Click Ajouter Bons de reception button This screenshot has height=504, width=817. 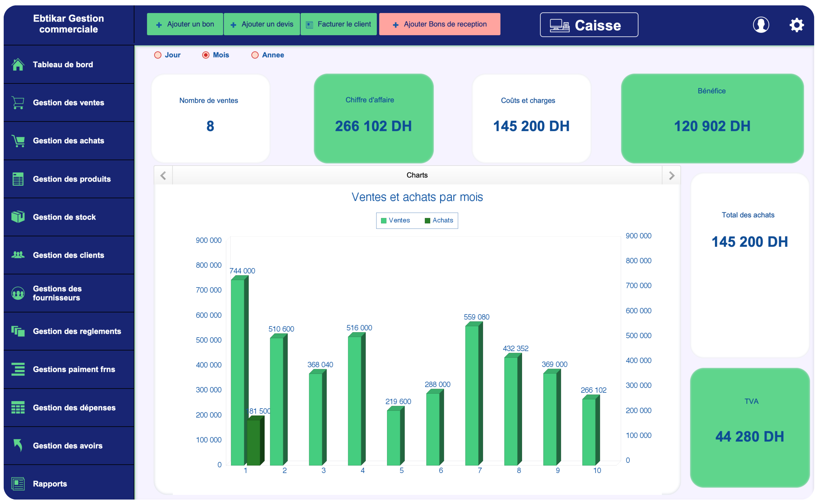click(440, 24)
